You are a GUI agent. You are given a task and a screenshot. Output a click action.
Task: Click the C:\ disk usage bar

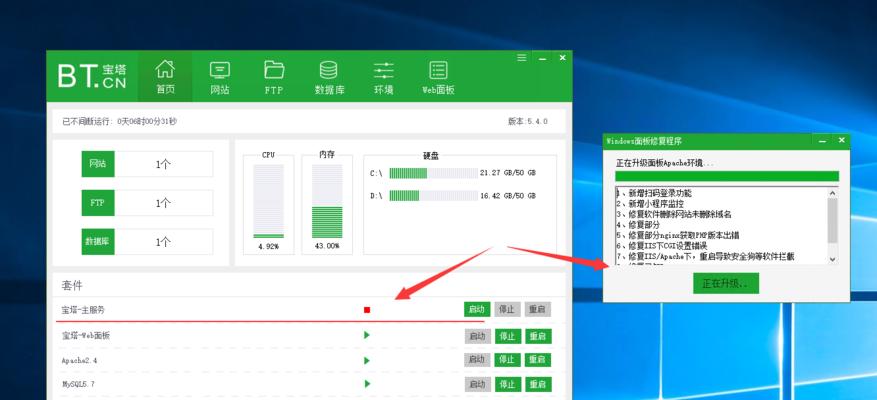tap(433, 173)
